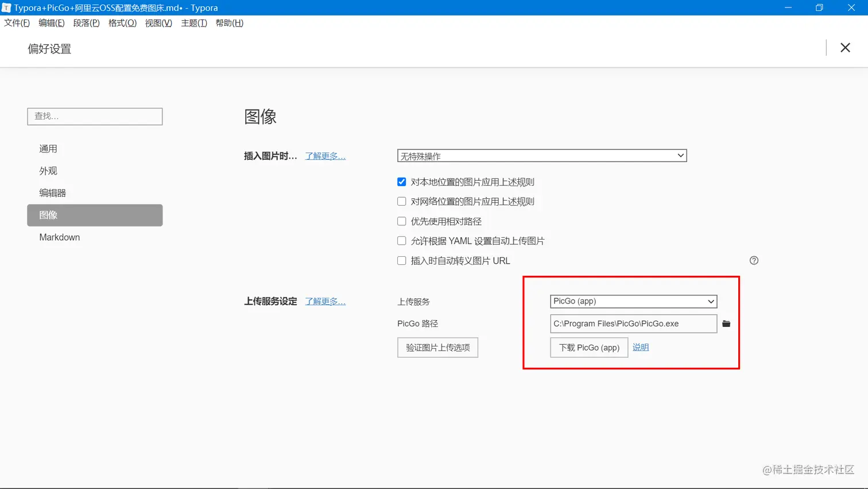Click the PicGo path input field
Viewport: 868px width, 489px height.
633,324
